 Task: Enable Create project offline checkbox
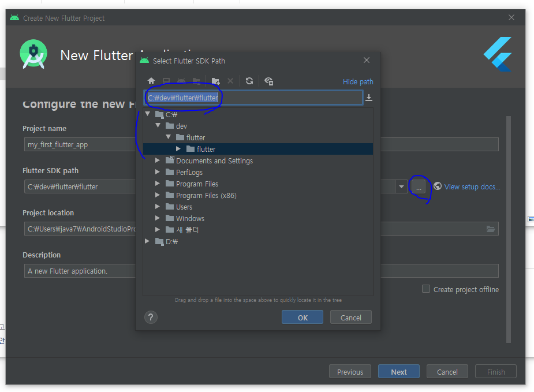point(425,289)
